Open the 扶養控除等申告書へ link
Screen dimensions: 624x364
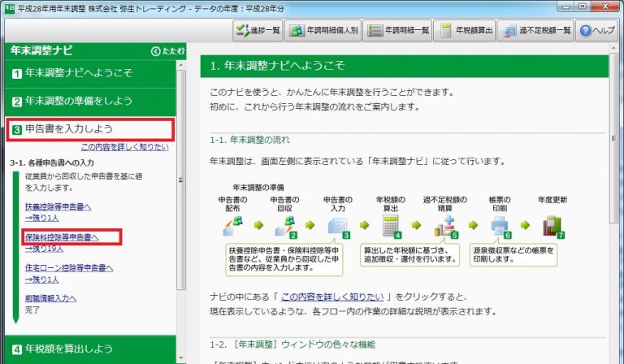(x=58, y=207)
